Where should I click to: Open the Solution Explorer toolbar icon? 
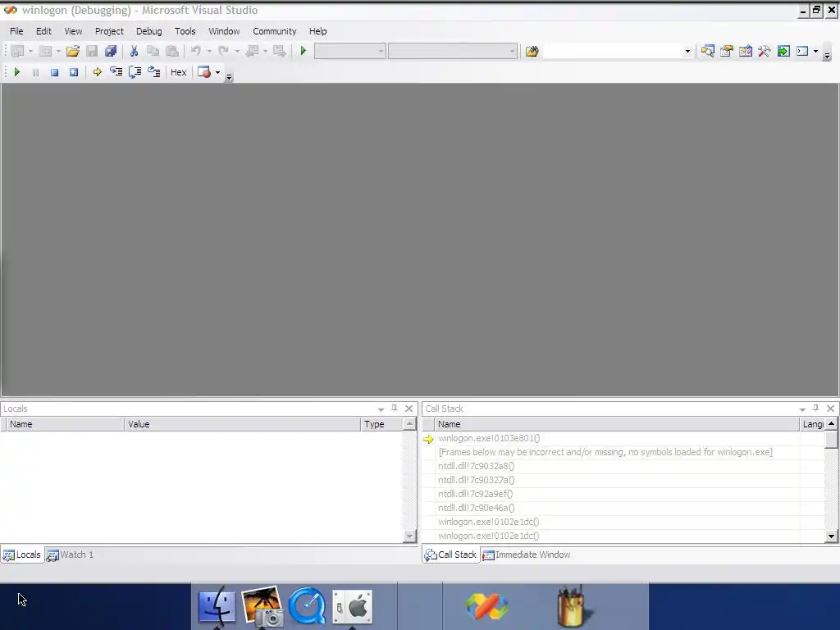(708, 51)
